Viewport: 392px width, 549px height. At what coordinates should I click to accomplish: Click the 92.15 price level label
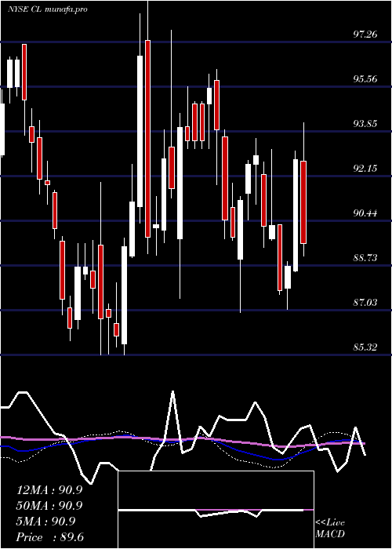(366, 169)
